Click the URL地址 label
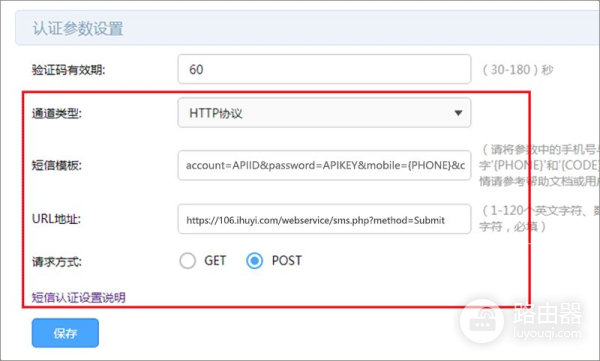600x361 pixels. coord(56,219)
